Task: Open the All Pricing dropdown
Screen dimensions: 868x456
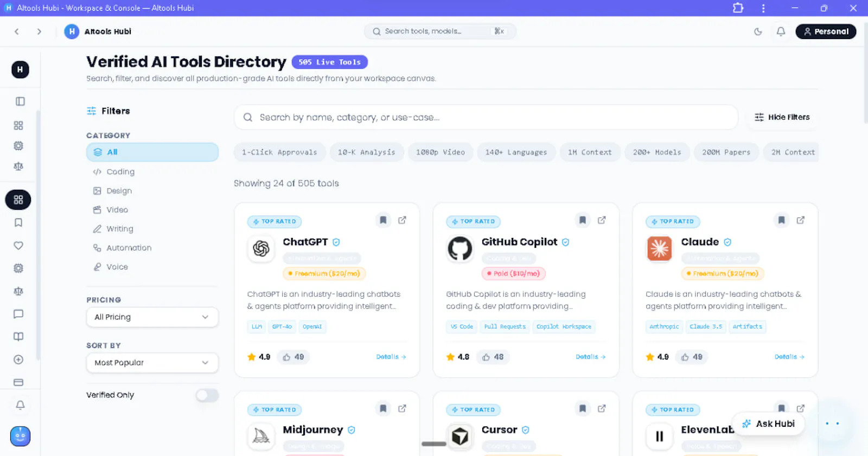Action: point(152,317)
